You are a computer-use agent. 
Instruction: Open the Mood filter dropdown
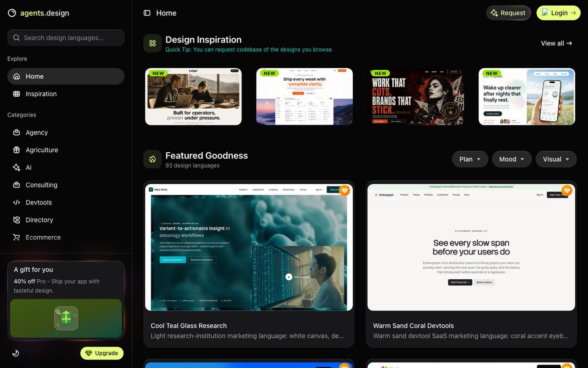[x=512, y=159]
